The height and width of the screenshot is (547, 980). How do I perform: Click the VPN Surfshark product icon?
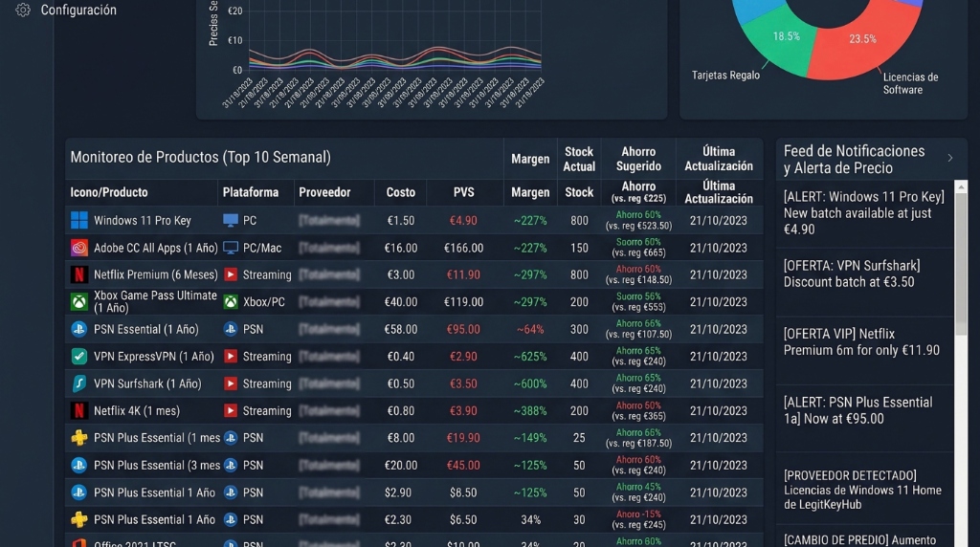(x=78, y=383)
